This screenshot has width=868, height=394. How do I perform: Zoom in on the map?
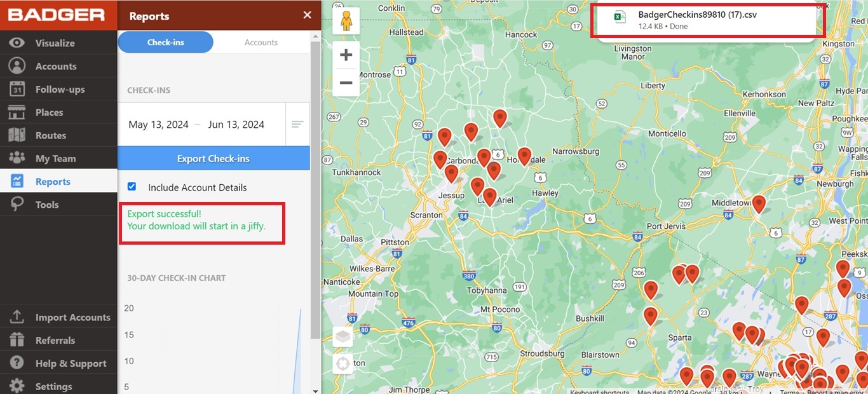346,55
